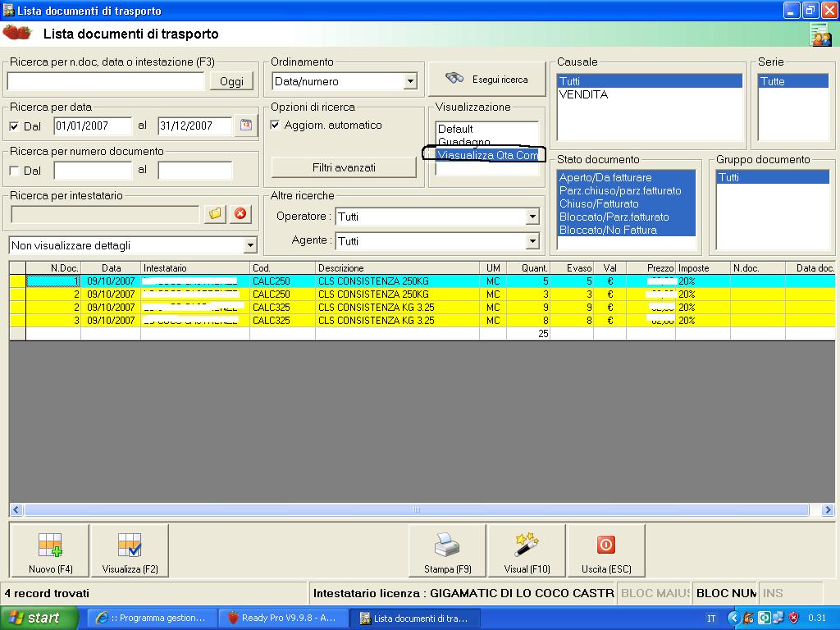The image size is (840, 630).
Task: Click the start date field 01/01/2007
Action: [x=93, y=126]
